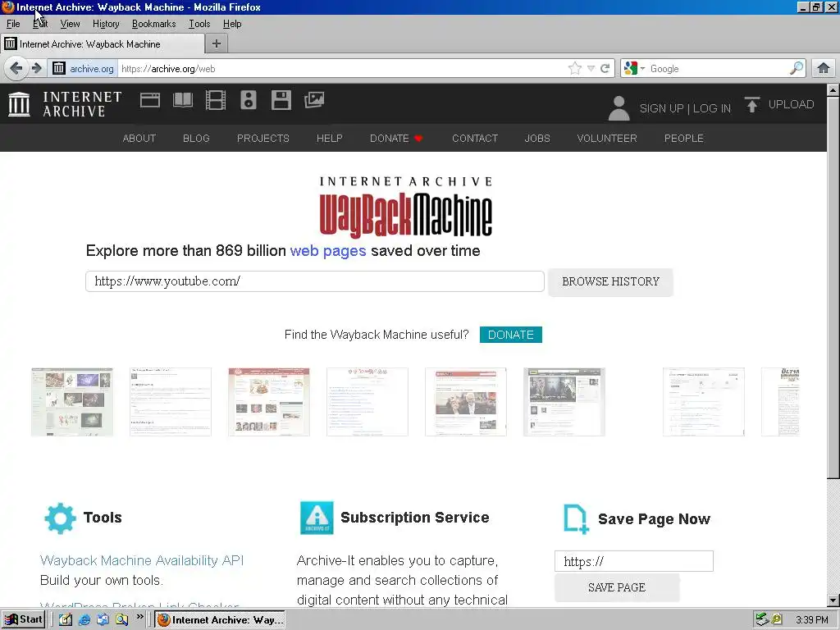Open the third thumbnail with red header

click(269, 402)
